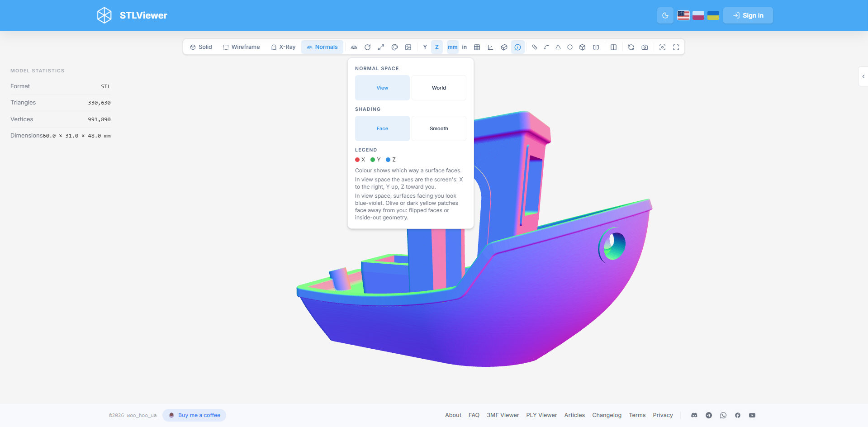Click the mirror flip icon
This screenshot has height=427, width=868.
(596, 47)
